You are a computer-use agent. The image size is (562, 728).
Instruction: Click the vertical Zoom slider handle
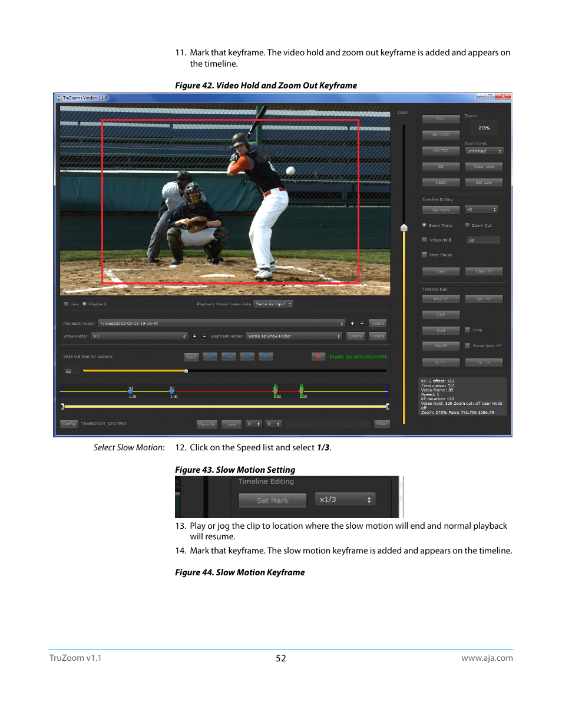pos(404,228)
